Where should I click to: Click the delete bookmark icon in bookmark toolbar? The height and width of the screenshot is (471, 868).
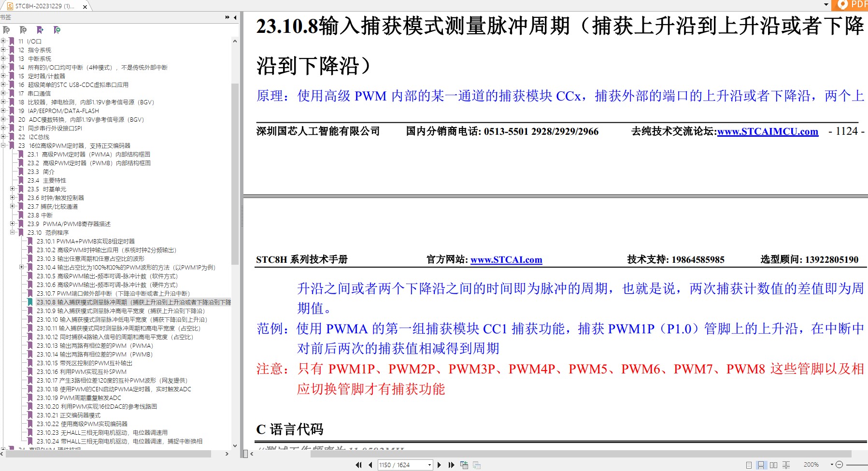tap(6, 30)
